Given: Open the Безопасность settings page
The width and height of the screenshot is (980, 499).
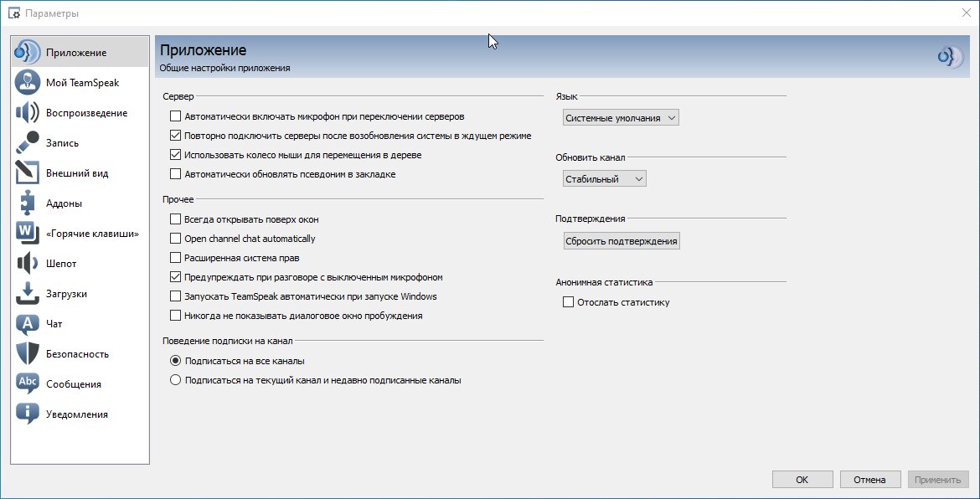Looking at the screenshot, I should [x=80, y=353].
